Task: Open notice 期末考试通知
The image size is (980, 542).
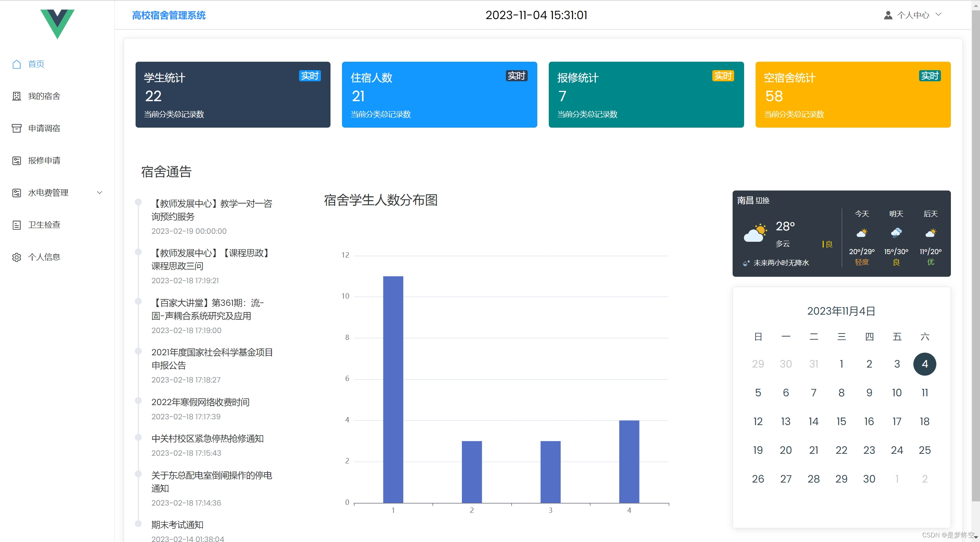Action: pyautogui.click(x=178, y=525)
